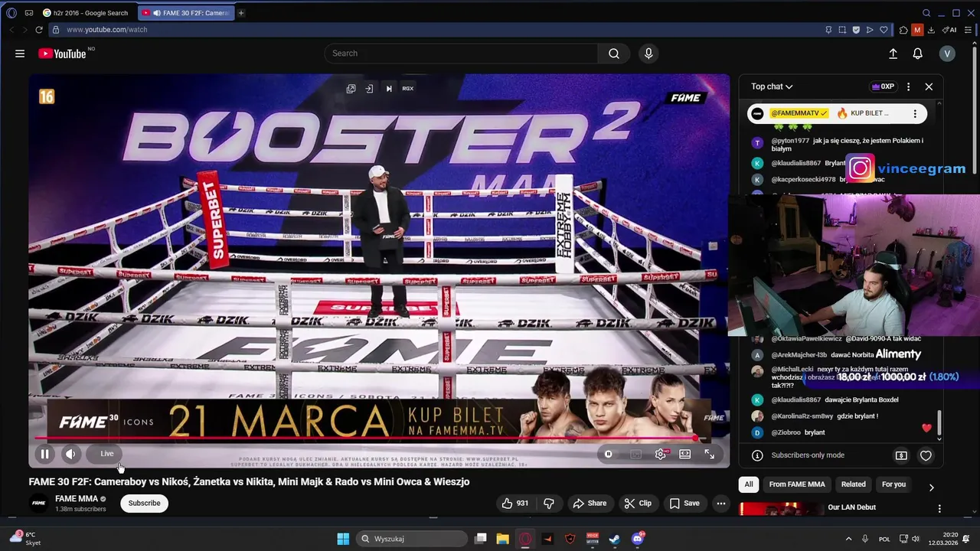
Task: Open the browser extensions cube icon
Action: tap(903, 30)
